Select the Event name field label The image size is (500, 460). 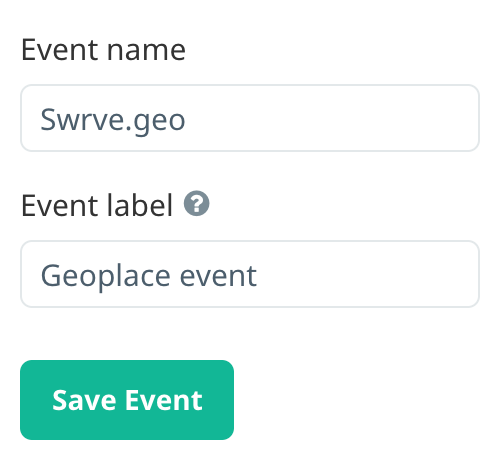coord(103,50)
